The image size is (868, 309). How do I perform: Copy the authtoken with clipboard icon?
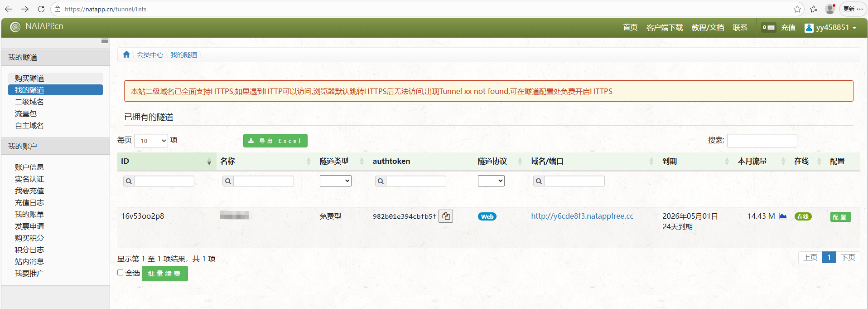[446, 216]
